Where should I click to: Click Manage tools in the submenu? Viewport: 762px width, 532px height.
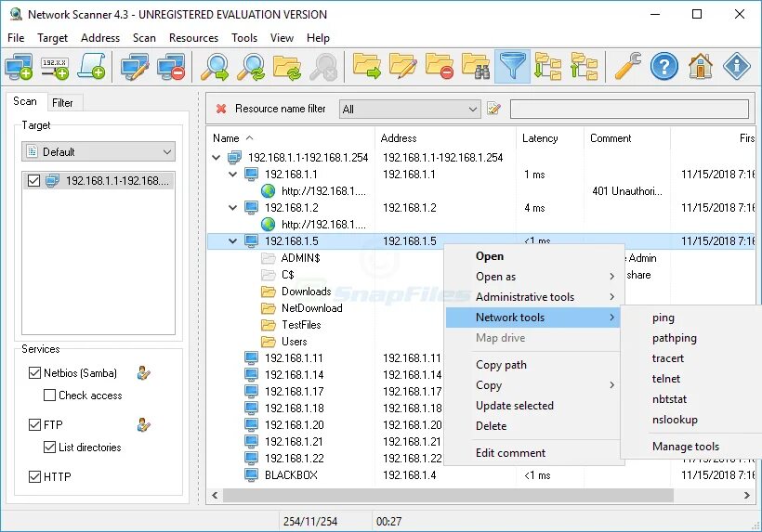pos(691,447)
